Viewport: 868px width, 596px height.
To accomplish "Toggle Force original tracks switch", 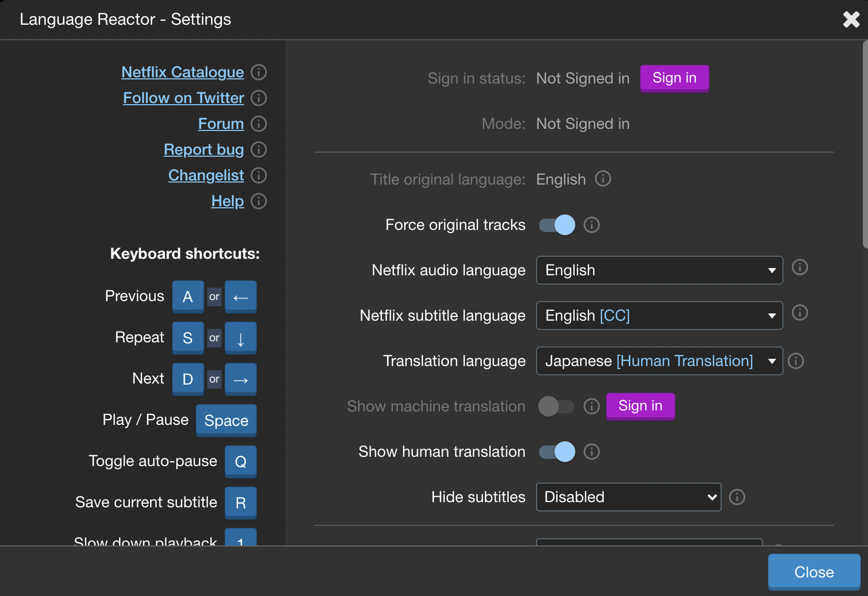I will coord(557,225).
